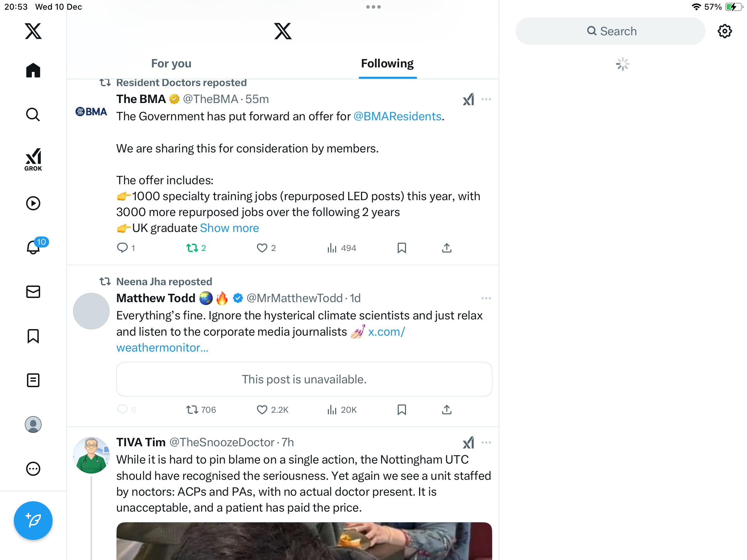Select the Following tab

(x=387, y=64)
